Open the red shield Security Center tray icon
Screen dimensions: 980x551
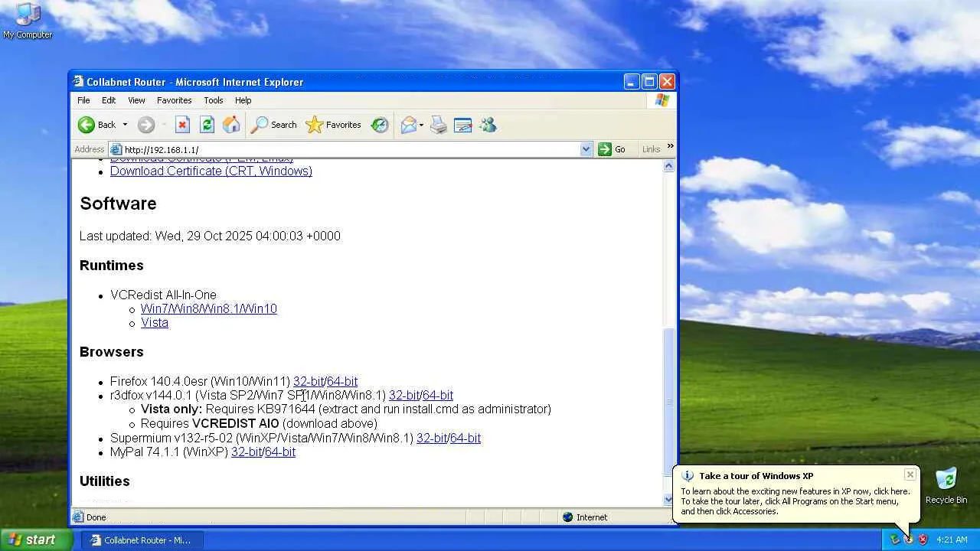point(923,540)
